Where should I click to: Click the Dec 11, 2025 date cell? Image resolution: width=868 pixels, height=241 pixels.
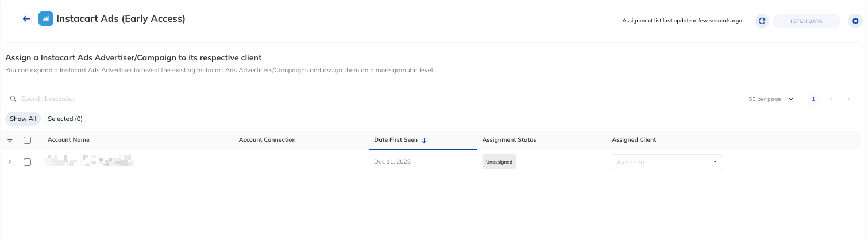[x=392, y=162]
